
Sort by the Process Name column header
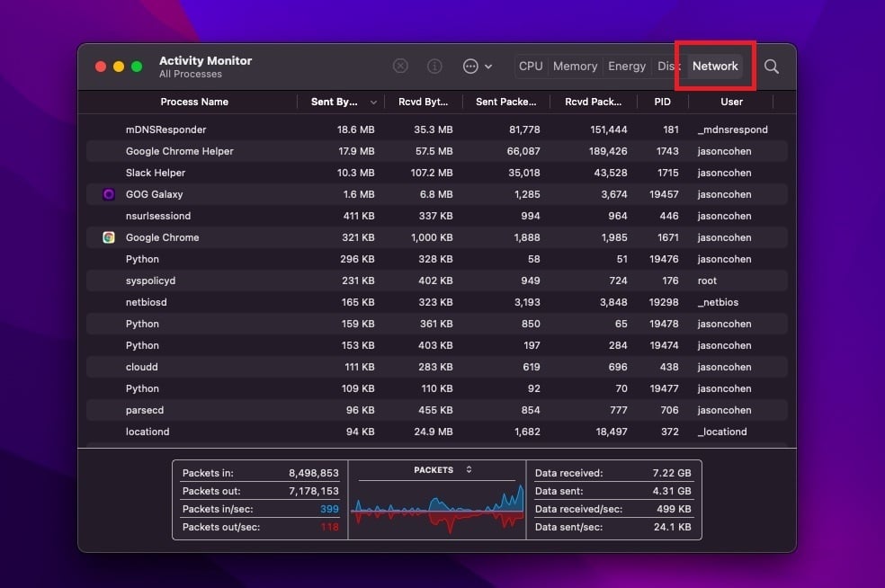(194, 102)
